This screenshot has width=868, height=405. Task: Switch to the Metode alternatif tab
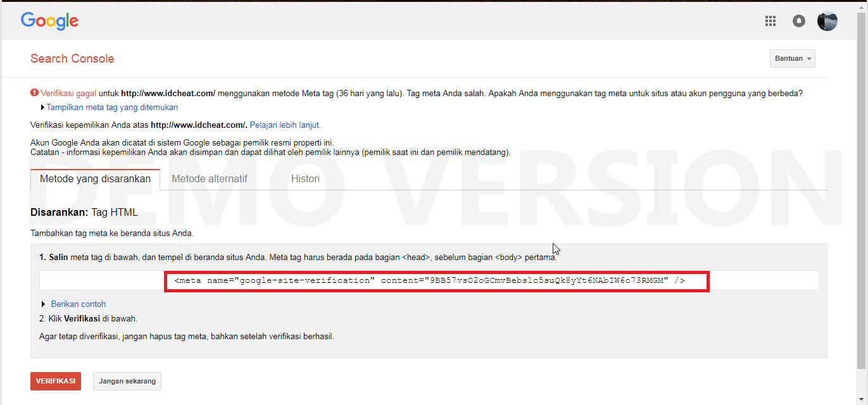click(x=210, y=179)
